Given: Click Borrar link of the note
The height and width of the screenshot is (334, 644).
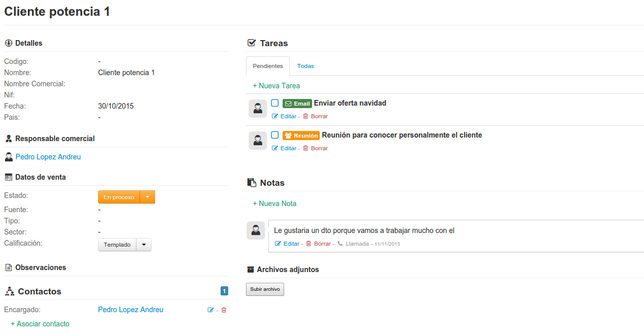Looking at the screenshot, I should pyautogui.click(x=322, y=244).
